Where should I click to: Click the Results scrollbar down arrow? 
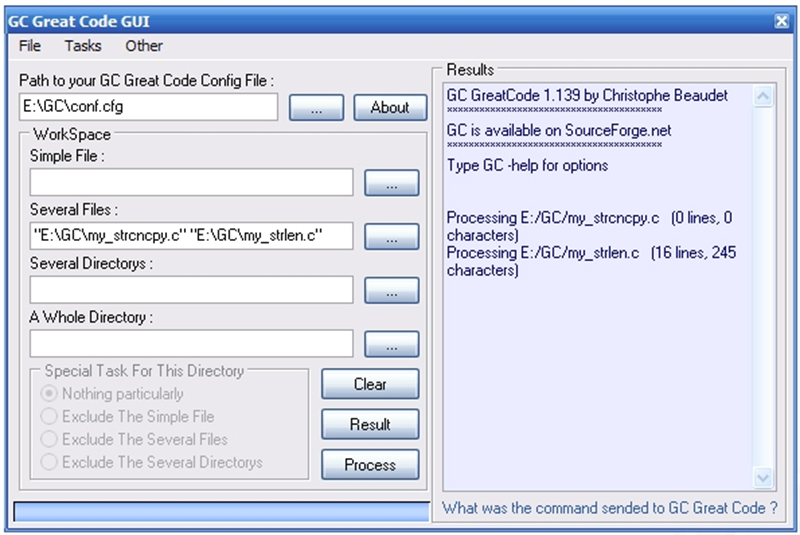click(x=763, y=478)
